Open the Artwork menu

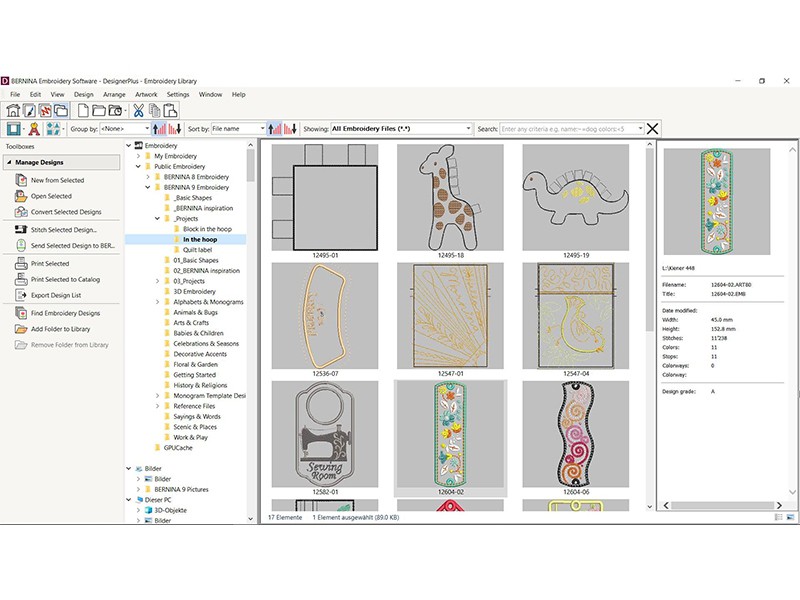pyautogui.click(x=145, y=94)
